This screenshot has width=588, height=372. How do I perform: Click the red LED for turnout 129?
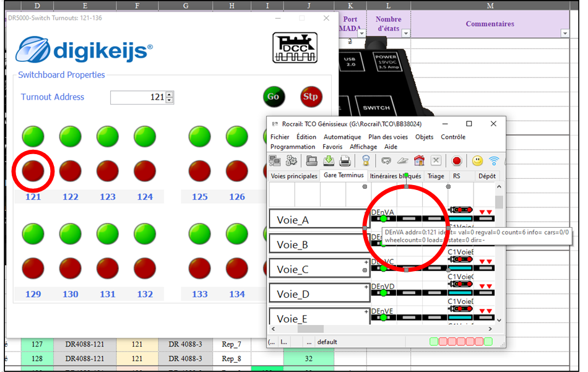click(33, 269)
